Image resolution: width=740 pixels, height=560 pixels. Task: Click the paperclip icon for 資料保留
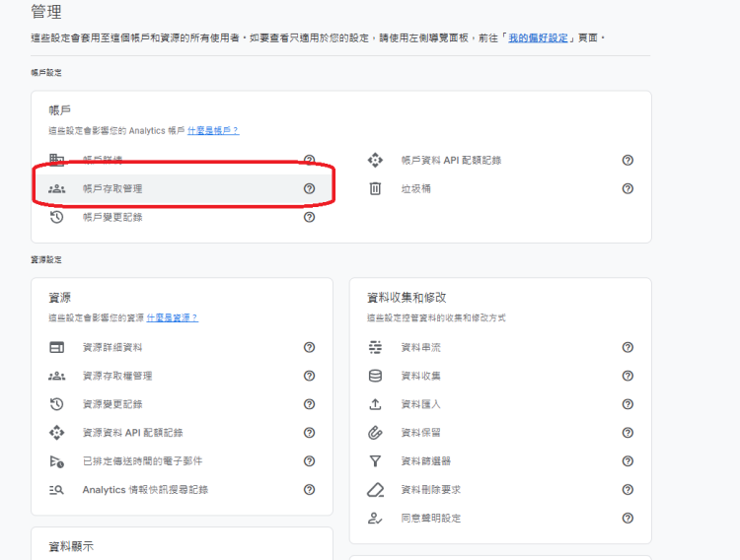tap(375, 433)
